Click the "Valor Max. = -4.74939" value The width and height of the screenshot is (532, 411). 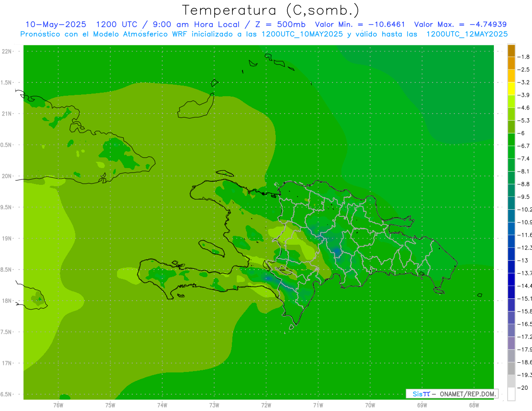pos(461,24)
